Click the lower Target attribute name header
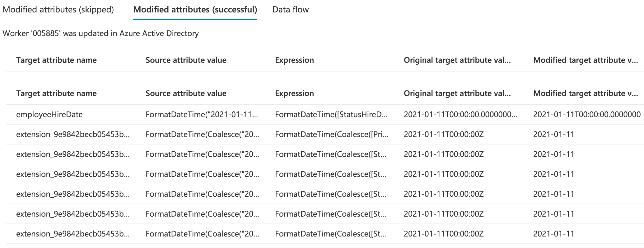The image size is (644, 248). pyautogui.click(x=56, y=93)
